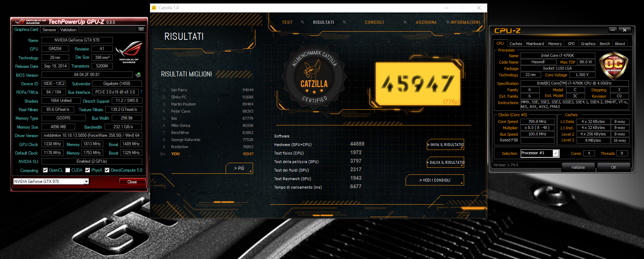The width and height of the screenshot is (644, 259).
Task: Click the George Kokovinis result row
Action: pyautogui.click(x=208, y=140)
